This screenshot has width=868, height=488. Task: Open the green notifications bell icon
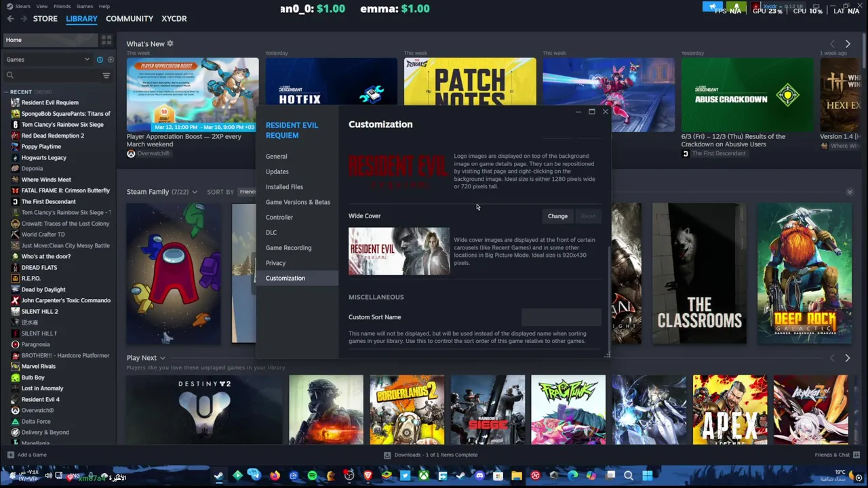coord(736,7)
